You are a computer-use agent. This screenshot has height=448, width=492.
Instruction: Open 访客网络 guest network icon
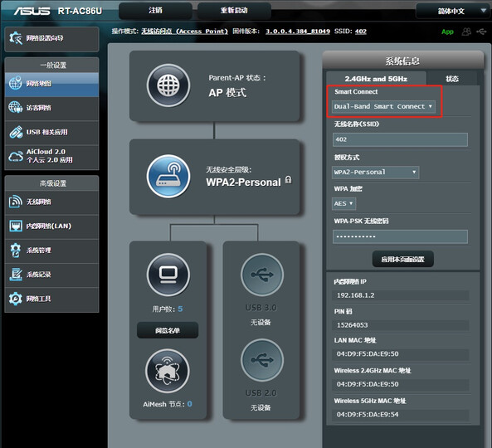pos(16,108)
